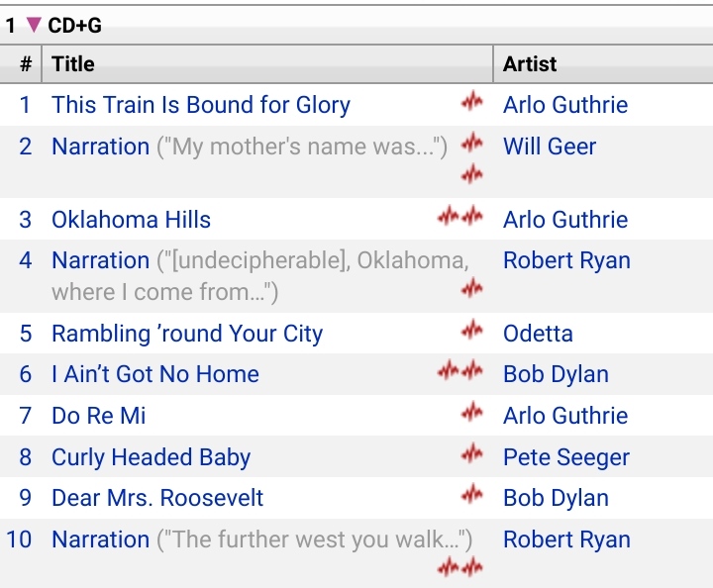Click the waveform icon for Rambling 'round Your City
Image resolution: width=713 pixels, height=588 pixels.
click(x=472, y=330)
